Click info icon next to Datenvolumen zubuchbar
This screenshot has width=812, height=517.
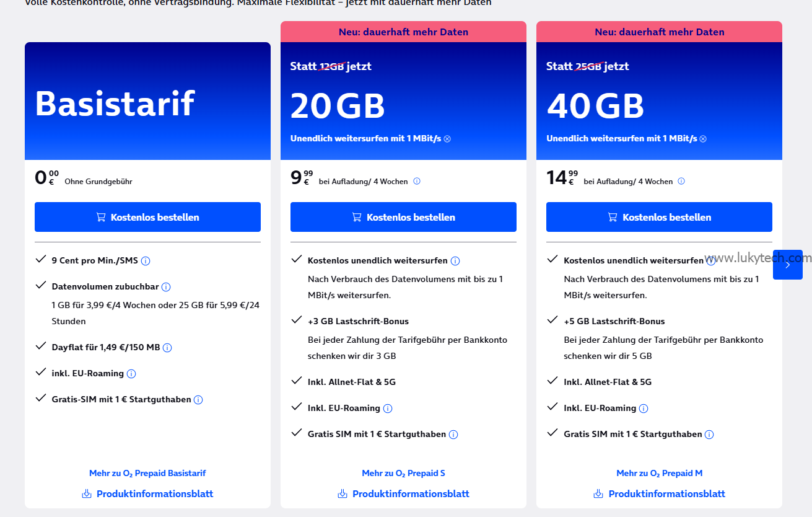[166, 286]
